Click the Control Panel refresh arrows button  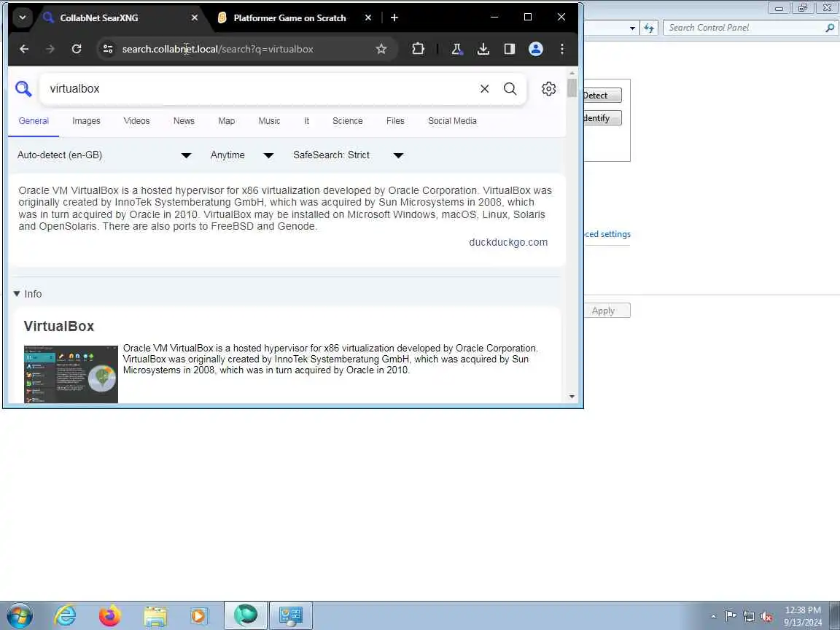(x=649, y=27)
